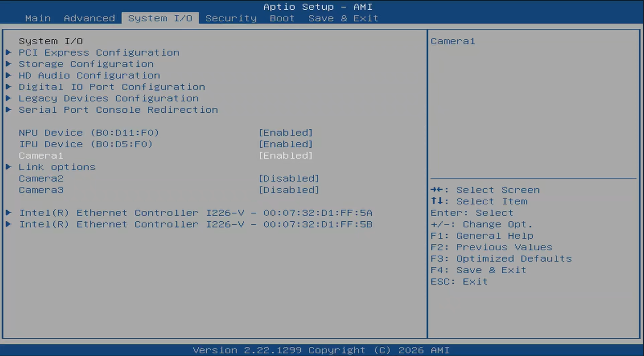Click the +/-: Change Opt. hint
This screenshot has width=644, height=356.
[482, 224]
